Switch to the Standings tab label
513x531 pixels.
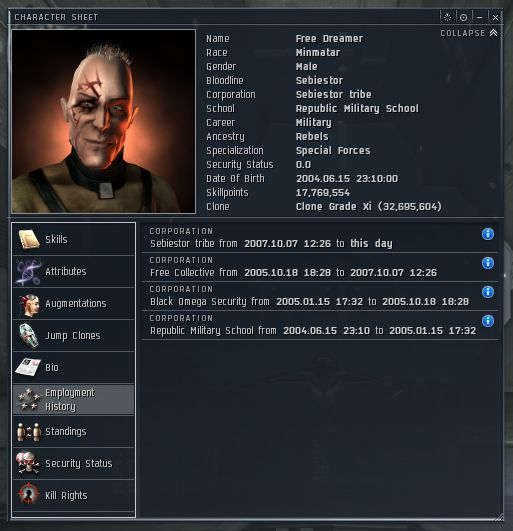[x=66, y=431]
